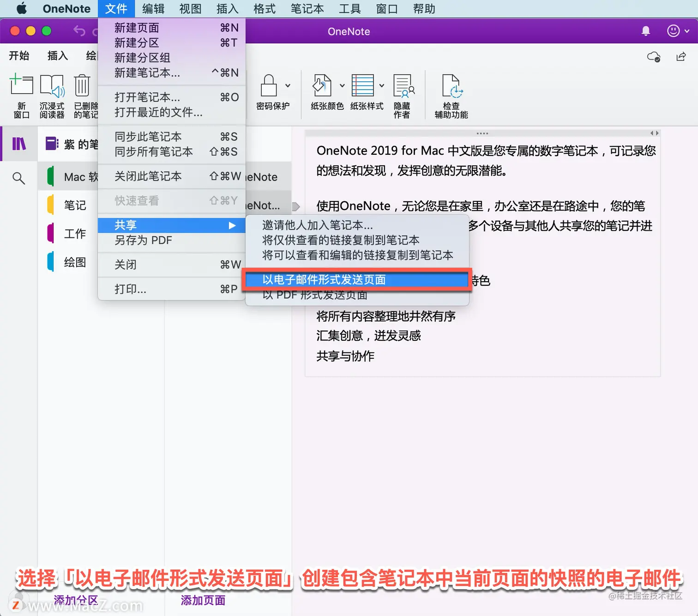
Task: Open the search magnifier icon
Action: pyautogui.click(x=18, y=178)
